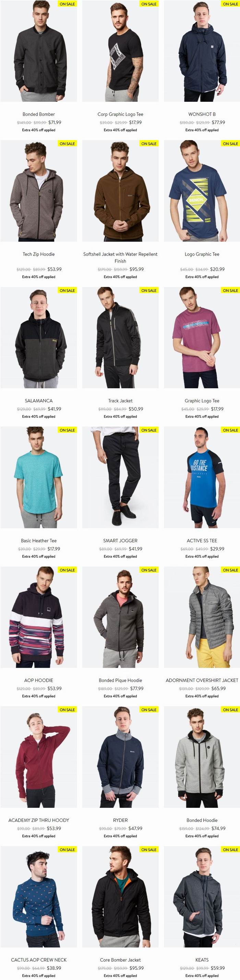Select the Bonded Hoodie product name
This screenshot has width=240, height=980.
pos(202,820)
